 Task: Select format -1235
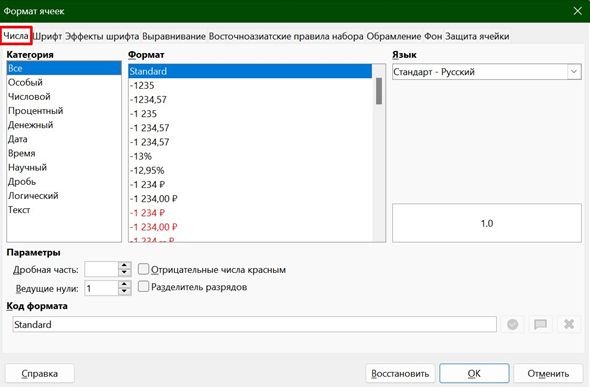tap(250, 85)
